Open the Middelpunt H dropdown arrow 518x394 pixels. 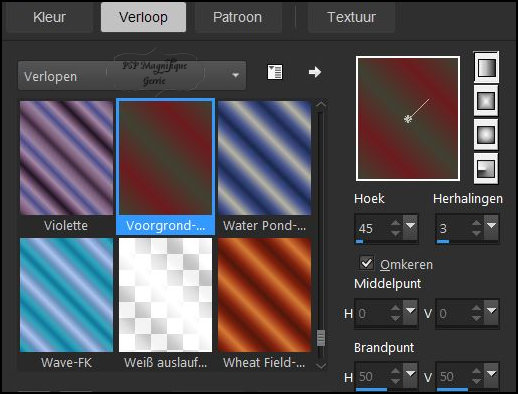pyautogui.click(x=410, y=311)
